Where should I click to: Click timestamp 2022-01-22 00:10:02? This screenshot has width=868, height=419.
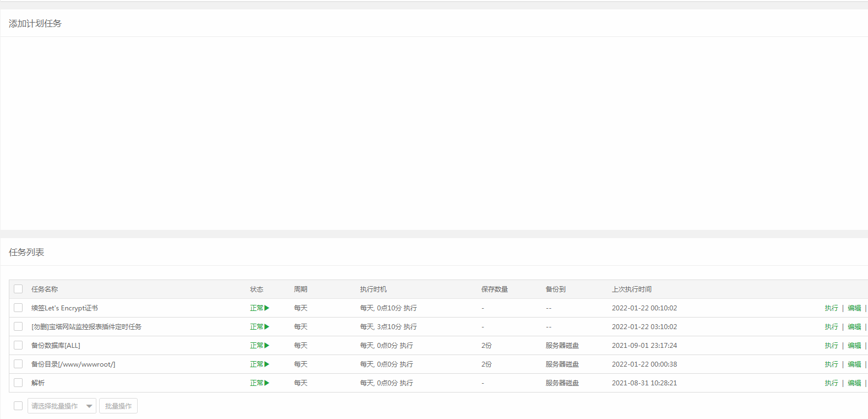644,308
